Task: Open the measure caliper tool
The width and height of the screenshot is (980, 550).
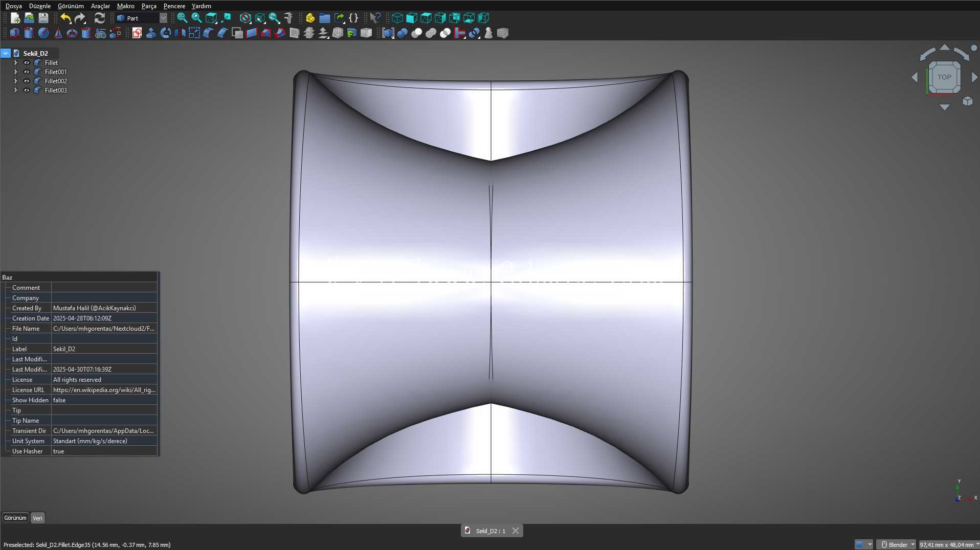Action: pos(288,18)
